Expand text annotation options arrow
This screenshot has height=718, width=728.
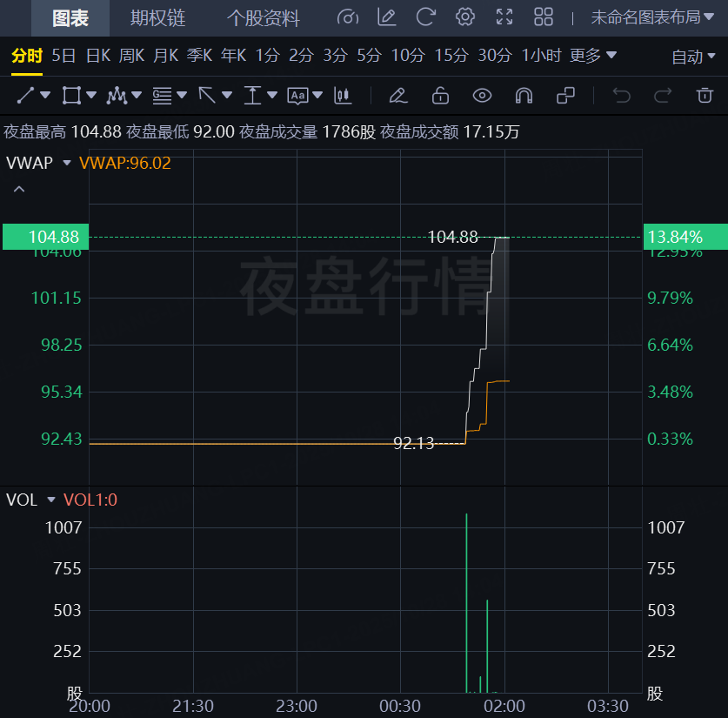(317, 95)
